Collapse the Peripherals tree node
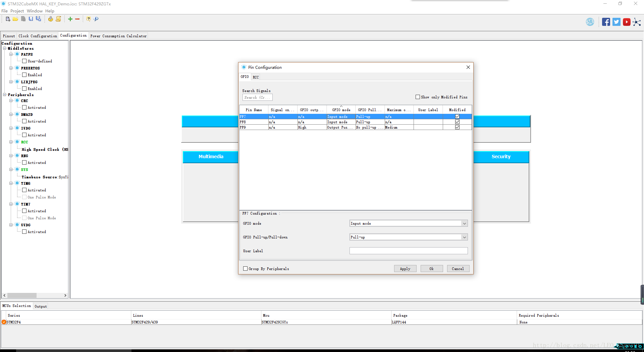The image size is (644, 352). point(5,95)
